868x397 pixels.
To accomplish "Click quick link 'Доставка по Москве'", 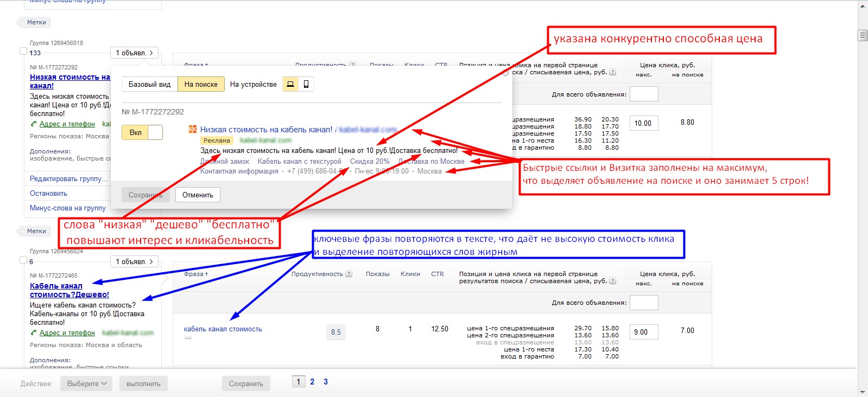I will [432, 162].
